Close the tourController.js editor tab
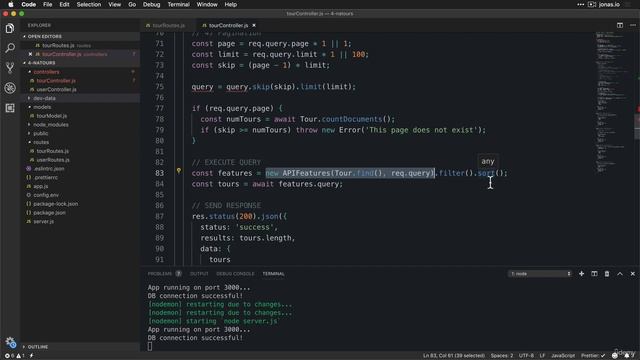 point(254,25)
